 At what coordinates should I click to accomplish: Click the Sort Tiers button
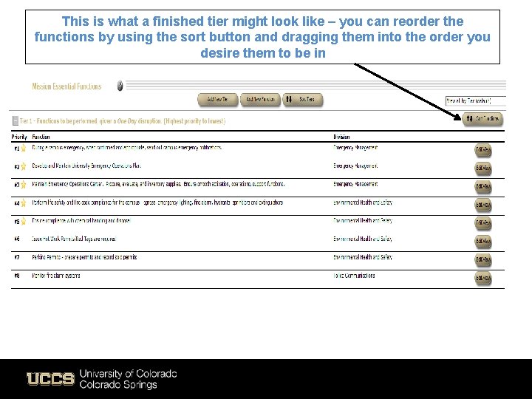(x=302, y=100)
